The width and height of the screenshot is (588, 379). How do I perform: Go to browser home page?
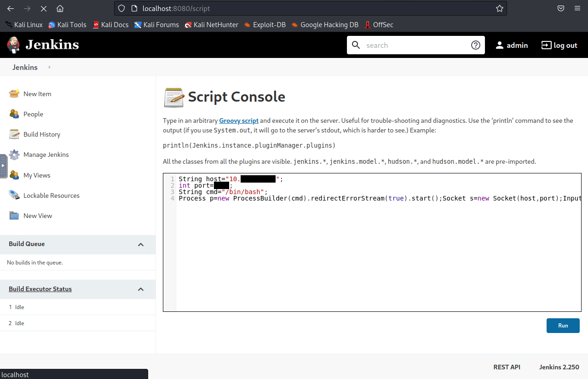(60, 8)
